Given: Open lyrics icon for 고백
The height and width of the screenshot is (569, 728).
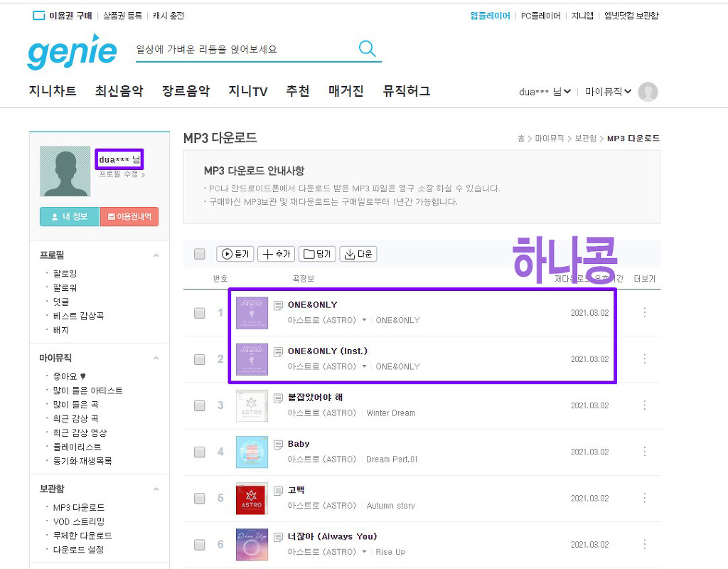Looking at the screenshot, I should tap(278, 491).
